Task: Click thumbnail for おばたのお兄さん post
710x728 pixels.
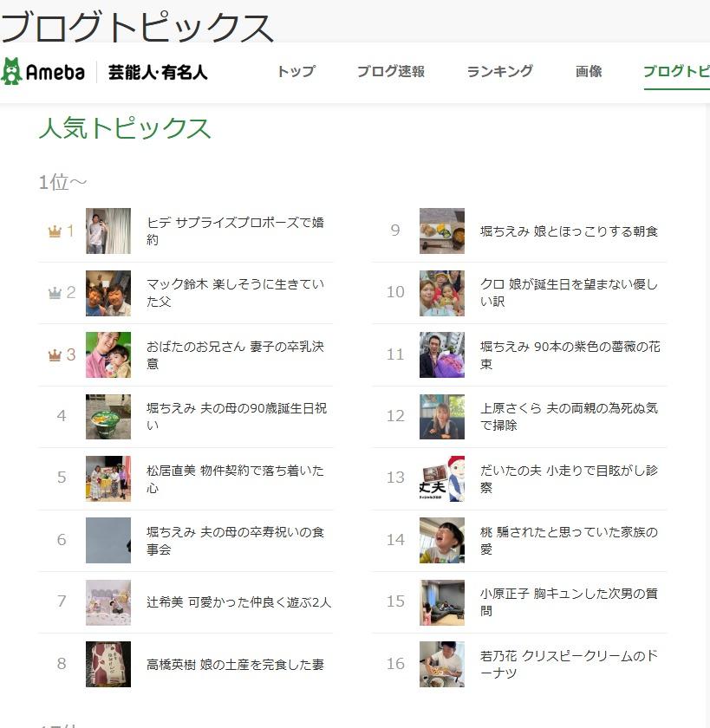Action: click(x=108, y=354)
